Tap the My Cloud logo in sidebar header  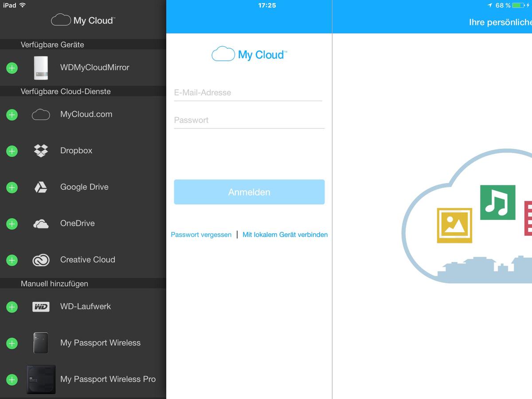tap(83, 20)
